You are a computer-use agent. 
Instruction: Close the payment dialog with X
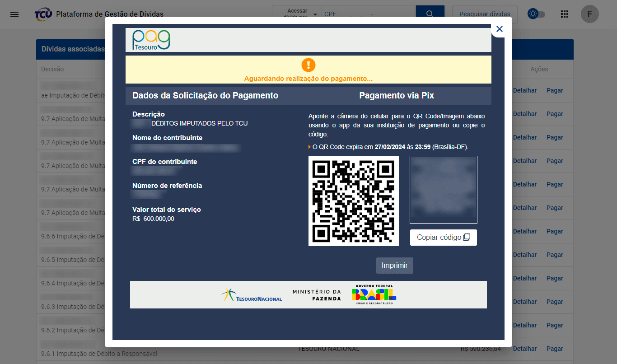point(499,29)
